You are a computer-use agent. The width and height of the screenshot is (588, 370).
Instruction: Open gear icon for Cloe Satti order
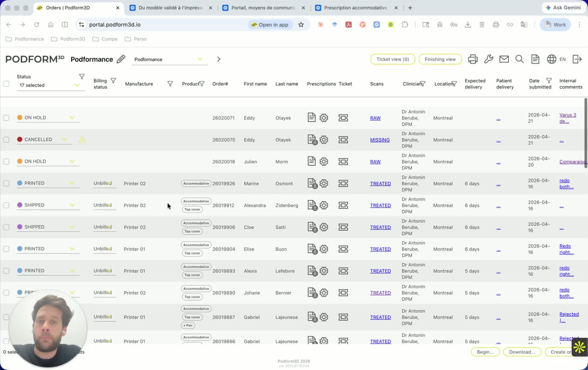(x=324, y=227)
